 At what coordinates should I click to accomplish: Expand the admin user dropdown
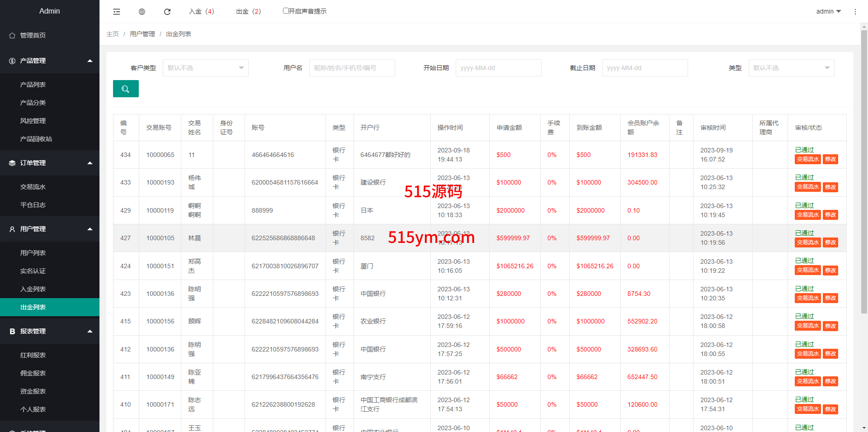[x=828, y=11]
